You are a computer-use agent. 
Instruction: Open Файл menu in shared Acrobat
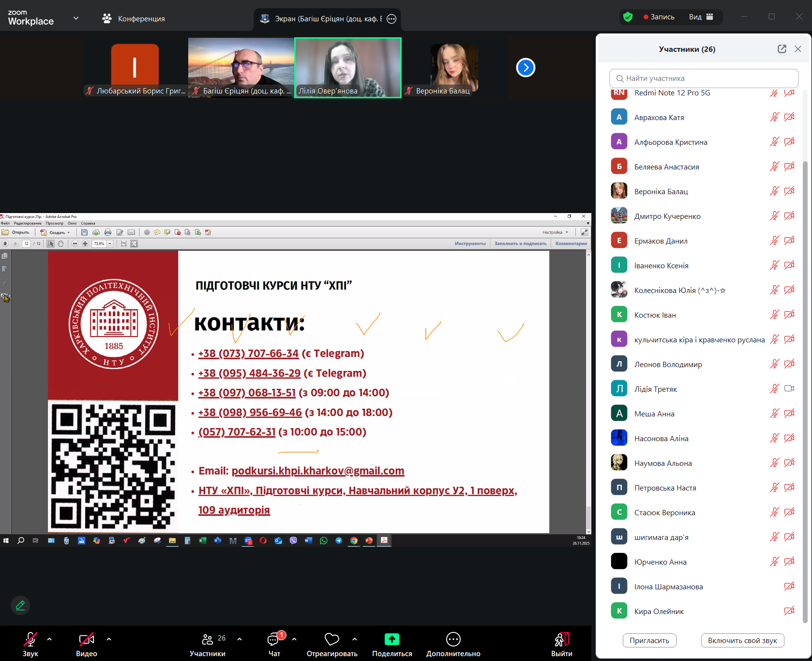[x=5, y=223]
